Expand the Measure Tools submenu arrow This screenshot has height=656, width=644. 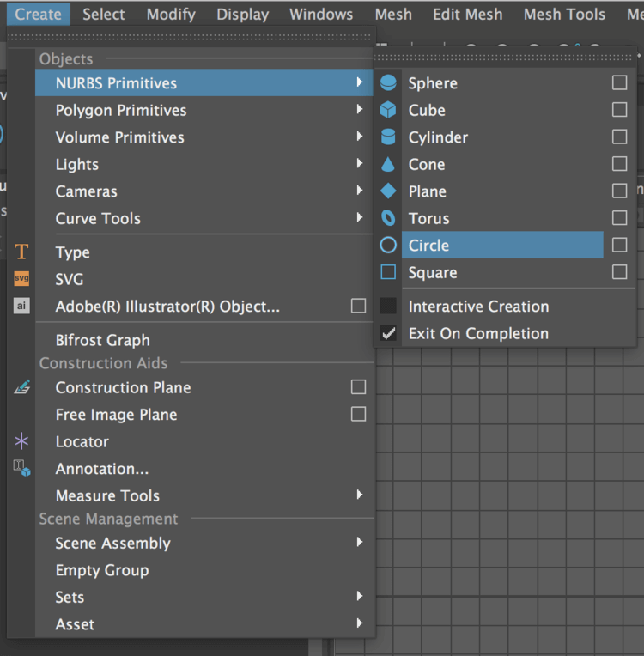(x=360, y=495)
